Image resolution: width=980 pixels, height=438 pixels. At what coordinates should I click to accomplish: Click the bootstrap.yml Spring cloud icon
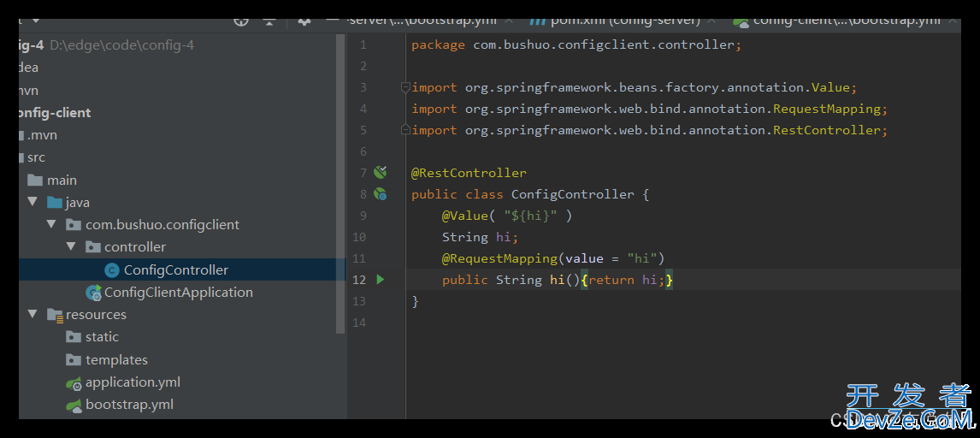(74, 405)
